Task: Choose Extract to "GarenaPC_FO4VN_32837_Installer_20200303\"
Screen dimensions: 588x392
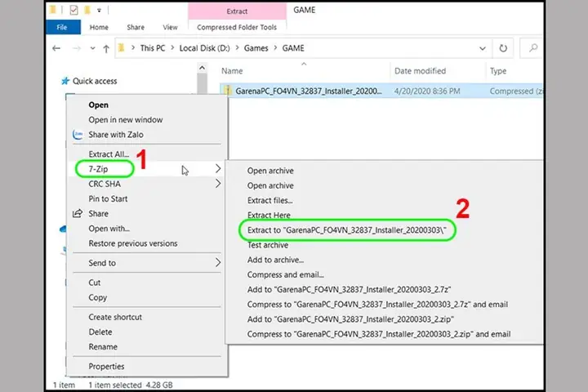Action: click(x=348, y=230)
